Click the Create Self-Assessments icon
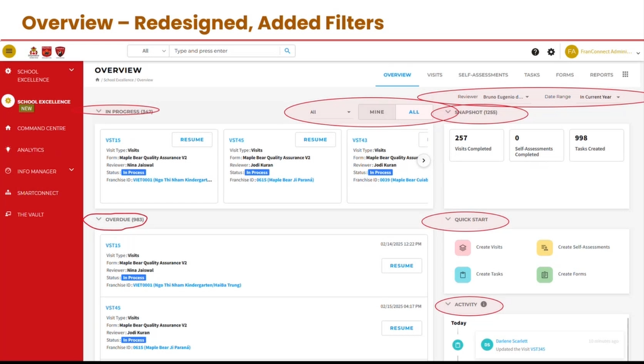The image size is (644, 364). pyautogui.click(x=544, y=247)
